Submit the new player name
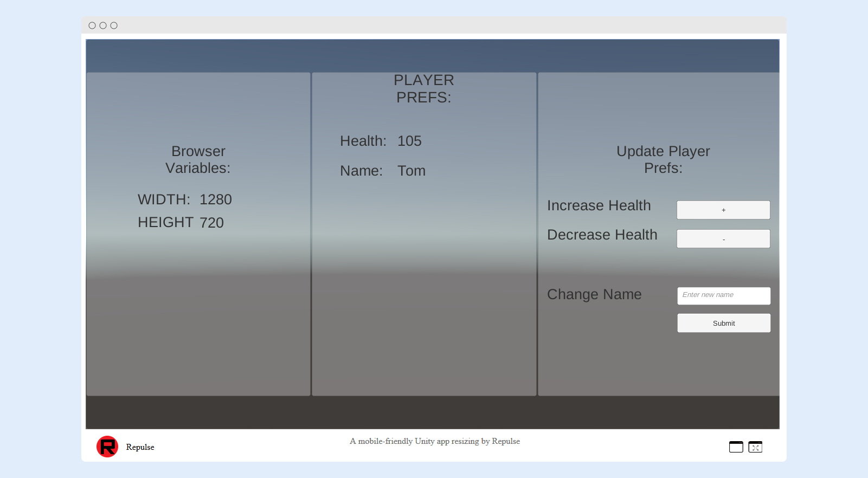The width and height of the screenshot is (868, 478). click(724, 323)
